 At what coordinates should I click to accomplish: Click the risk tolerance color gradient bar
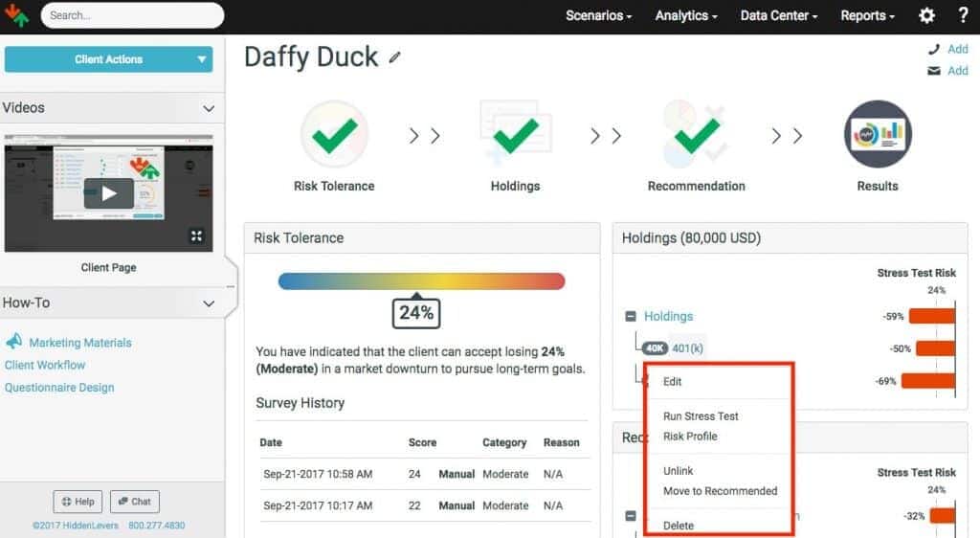pyautogui.click(x=421, y=281)
